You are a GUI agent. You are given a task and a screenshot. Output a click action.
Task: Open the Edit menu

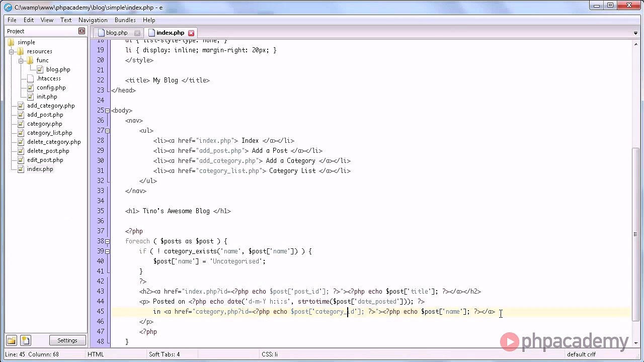29,20
